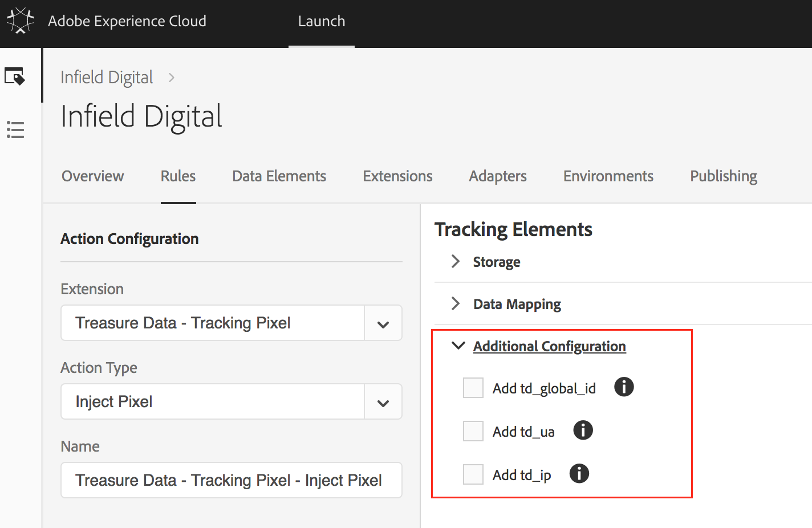The width and height of the screenshot is (812, 528).
Task: Switch to the Data Elements tab
Action: point(279,176)
